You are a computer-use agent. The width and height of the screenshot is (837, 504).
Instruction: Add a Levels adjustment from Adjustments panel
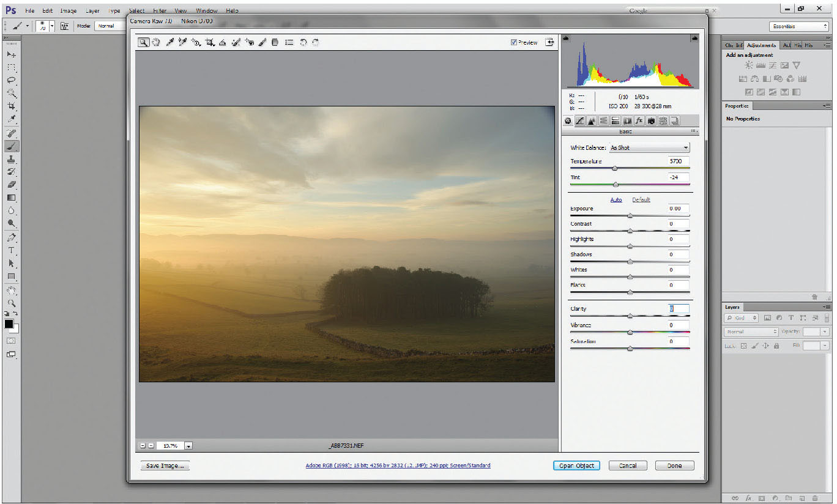click(x=761, y=65)
